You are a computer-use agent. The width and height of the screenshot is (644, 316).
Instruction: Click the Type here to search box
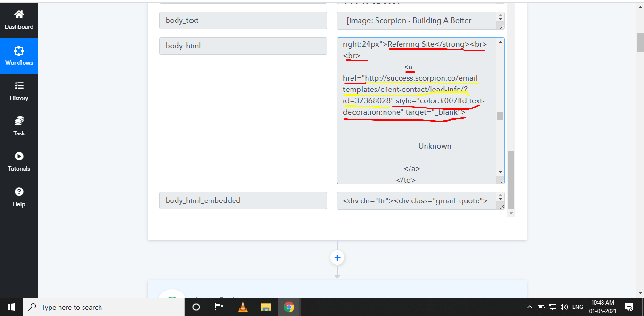pyautogui.click(x=104, y=307)
